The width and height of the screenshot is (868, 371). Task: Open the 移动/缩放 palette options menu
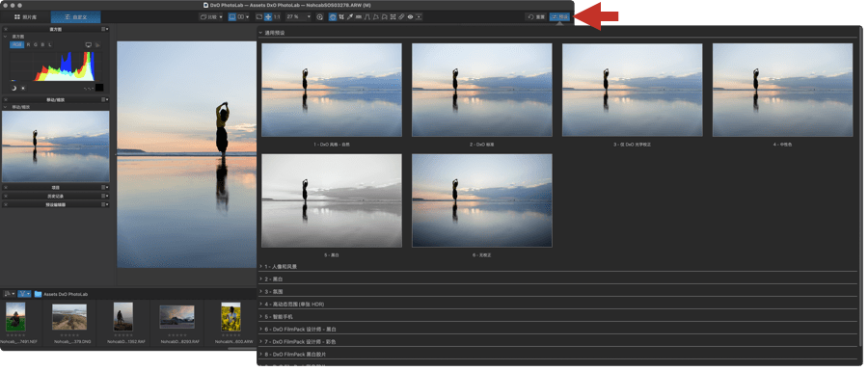(104, 99)
